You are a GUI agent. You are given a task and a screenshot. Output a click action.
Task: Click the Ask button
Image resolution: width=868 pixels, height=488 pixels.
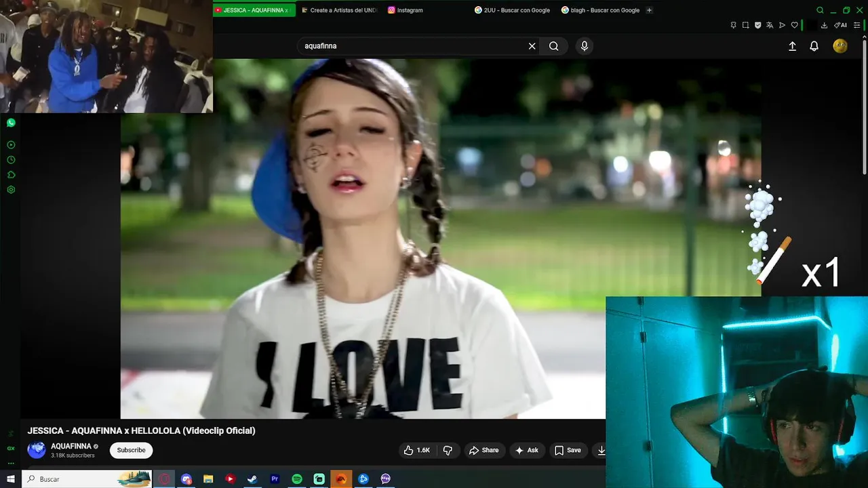point(527,450)
